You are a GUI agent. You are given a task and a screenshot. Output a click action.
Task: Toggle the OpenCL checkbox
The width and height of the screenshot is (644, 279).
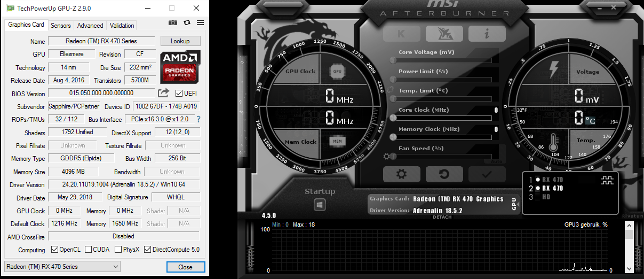coord(54,250)
